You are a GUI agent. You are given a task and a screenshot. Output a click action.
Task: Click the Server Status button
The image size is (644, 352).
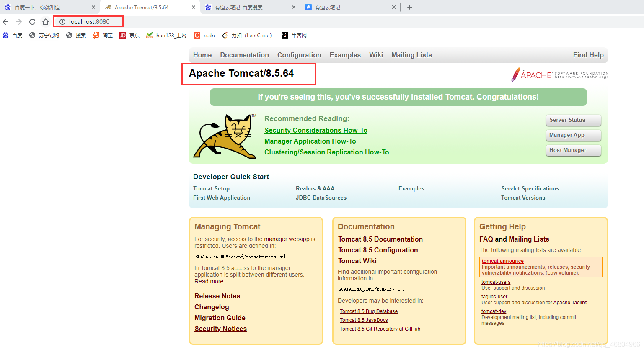pos(574,120)
